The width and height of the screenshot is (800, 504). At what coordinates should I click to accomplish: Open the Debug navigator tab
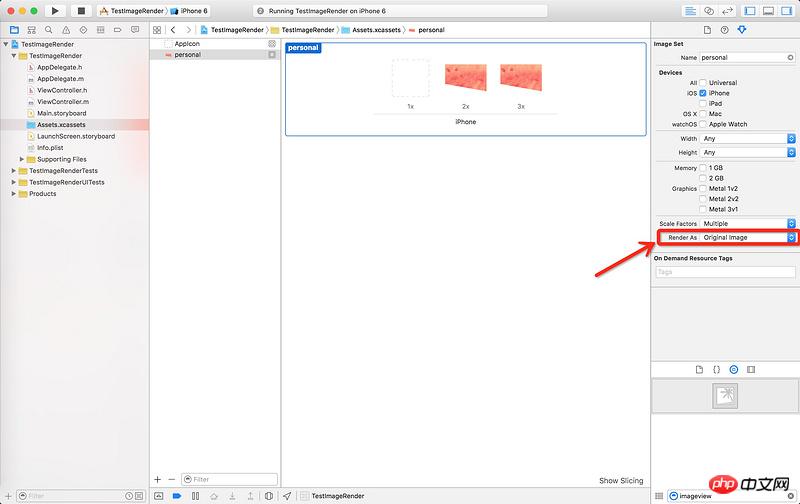point(101,30)
